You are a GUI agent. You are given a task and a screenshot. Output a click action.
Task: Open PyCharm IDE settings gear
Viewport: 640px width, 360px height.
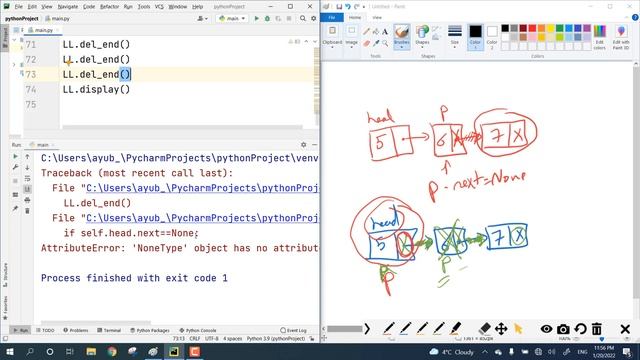tap(313, 18)
